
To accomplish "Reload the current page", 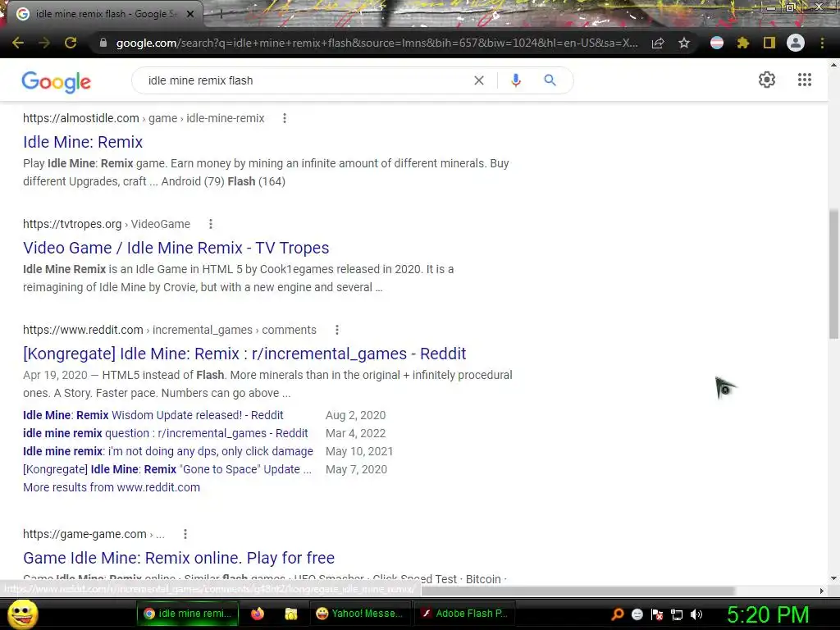I will coord(71,43).
